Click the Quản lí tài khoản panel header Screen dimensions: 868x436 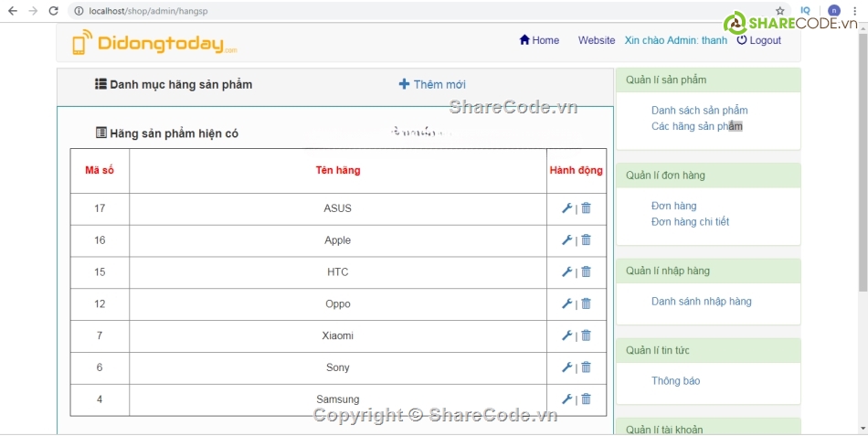point(708,427)
